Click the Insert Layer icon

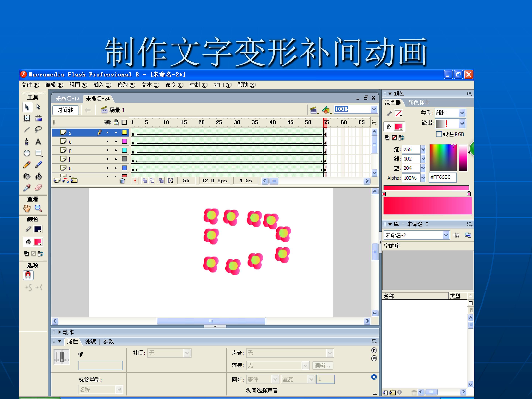57,181
